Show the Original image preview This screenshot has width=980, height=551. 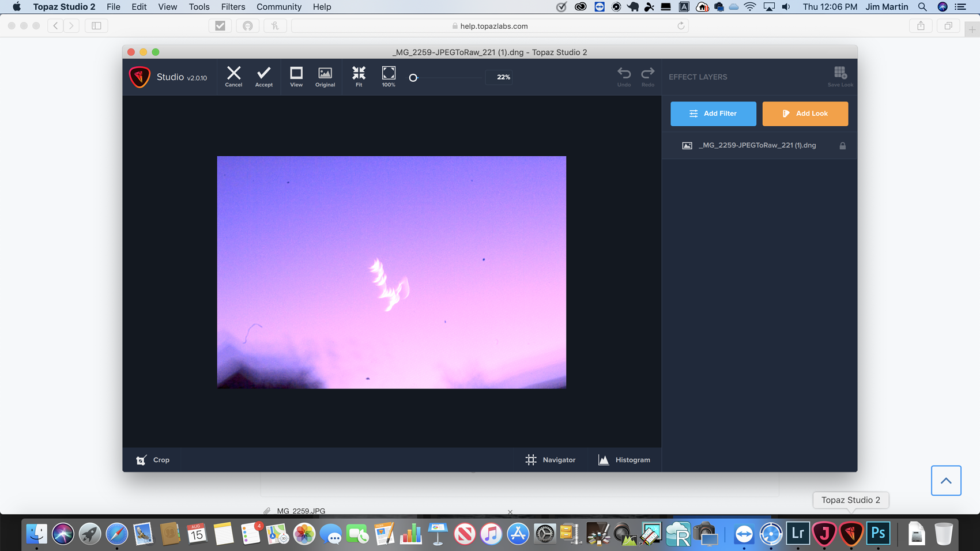coord(325,76)
